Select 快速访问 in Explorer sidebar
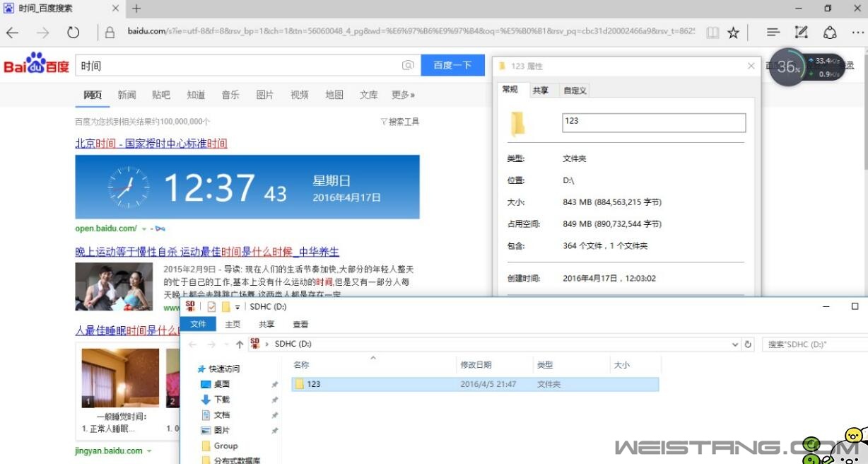 [218, 369]
